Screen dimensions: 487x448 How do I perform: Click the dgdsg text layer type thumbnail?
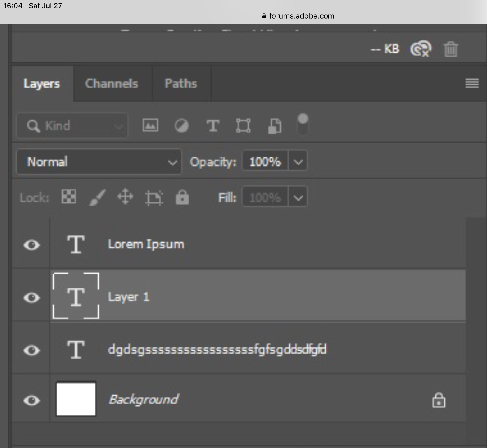coord(76,349)
